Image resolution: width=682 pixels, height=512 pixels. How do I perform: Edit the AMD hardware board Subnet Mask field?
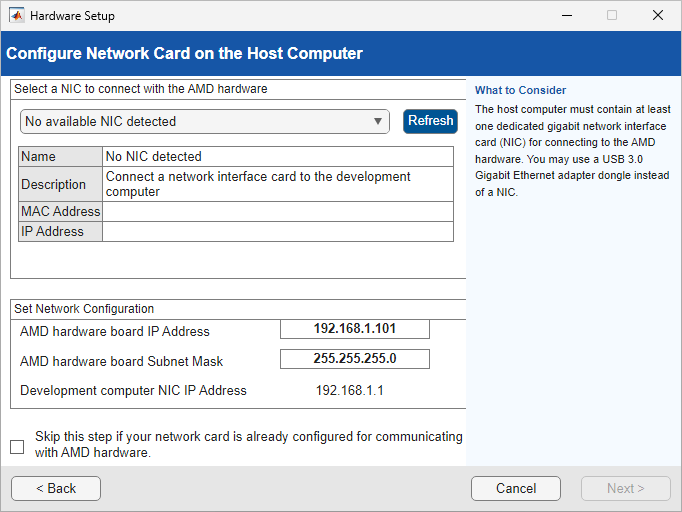355,359
